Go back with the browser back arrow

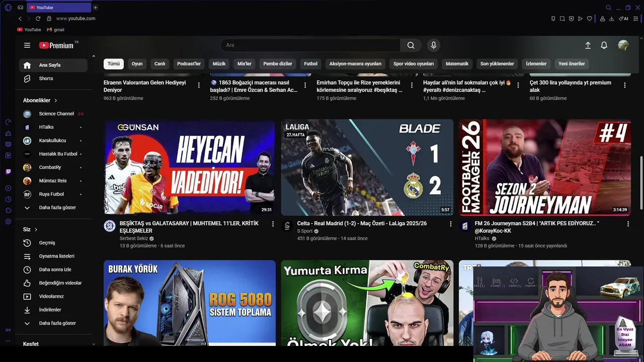pyautogui.click(x=20, y=19)
